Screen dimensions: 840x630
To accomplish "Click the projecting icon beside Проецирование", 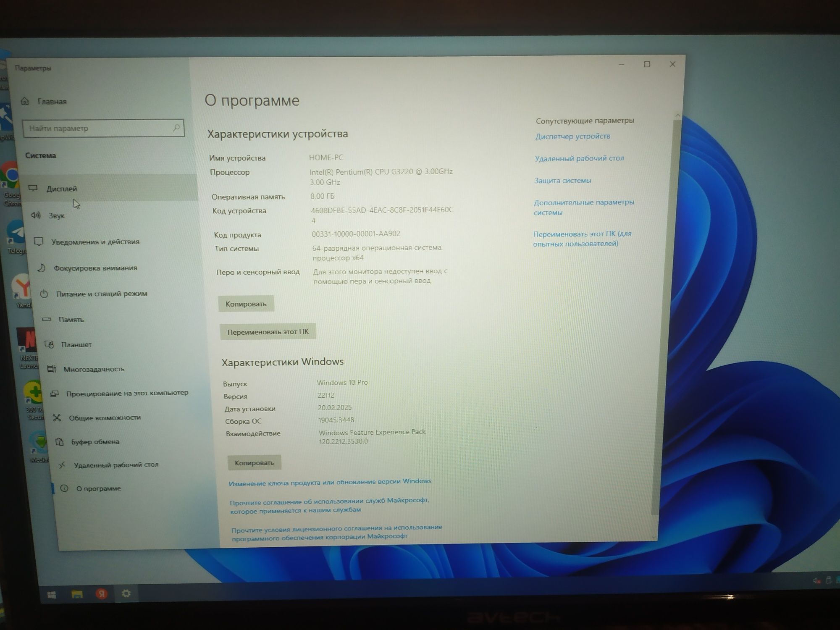I will click(54, 394).
